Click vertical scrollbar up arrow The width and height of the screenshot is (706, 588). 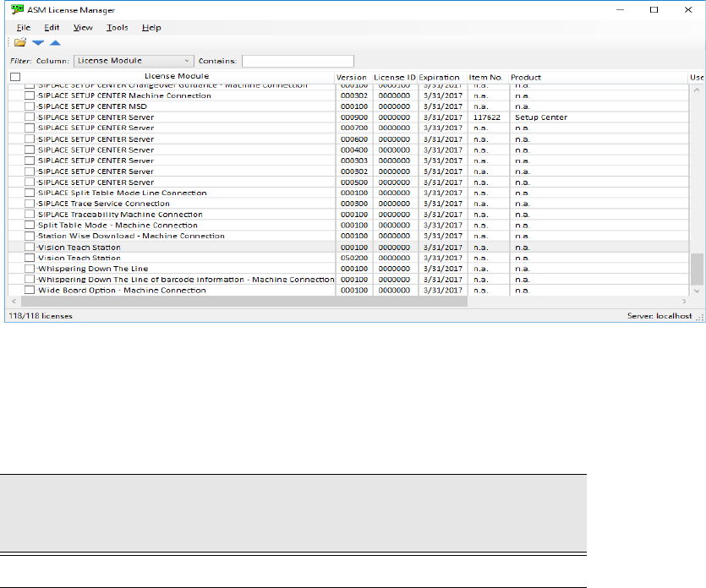tap(697, 90)
